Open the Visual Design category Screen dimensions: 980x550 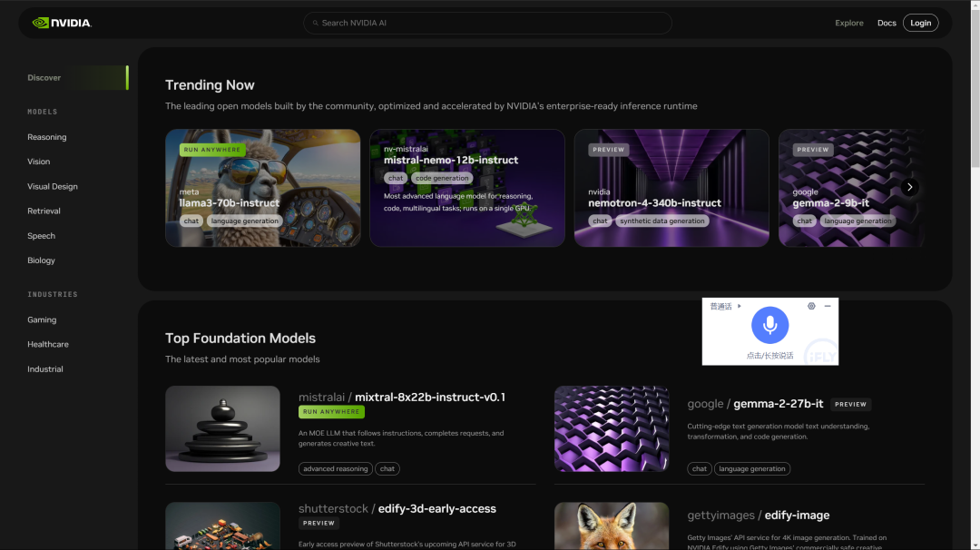pos(53,186)
